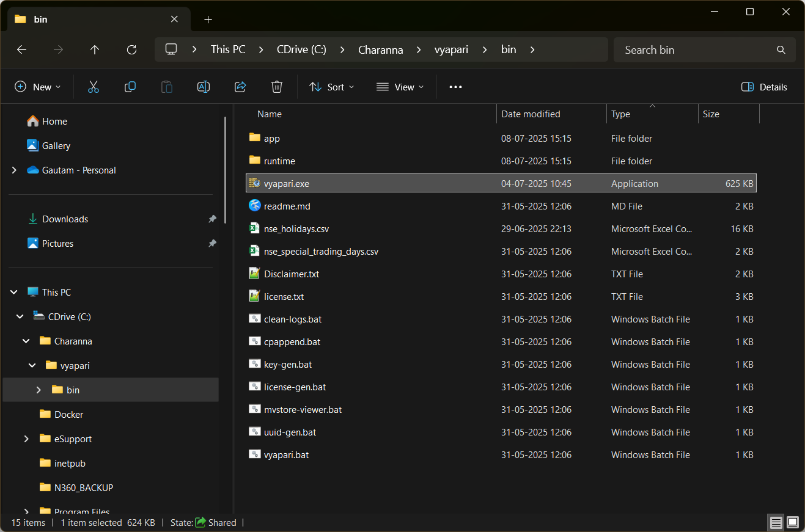The image size is (805, 532).
Task: Click the Rename icon in toolbar
Action: 204,87
